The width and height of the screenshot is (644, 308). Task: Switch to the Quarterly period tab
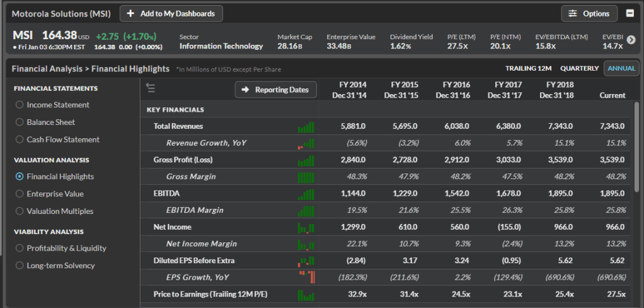(x=579, y=68)
